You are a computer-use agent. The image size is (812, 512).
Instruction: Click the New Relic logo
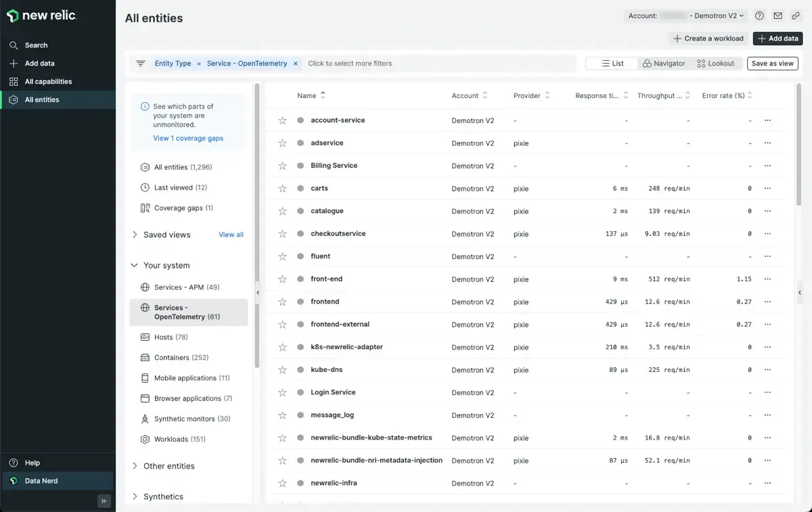[x=42, y=16]
